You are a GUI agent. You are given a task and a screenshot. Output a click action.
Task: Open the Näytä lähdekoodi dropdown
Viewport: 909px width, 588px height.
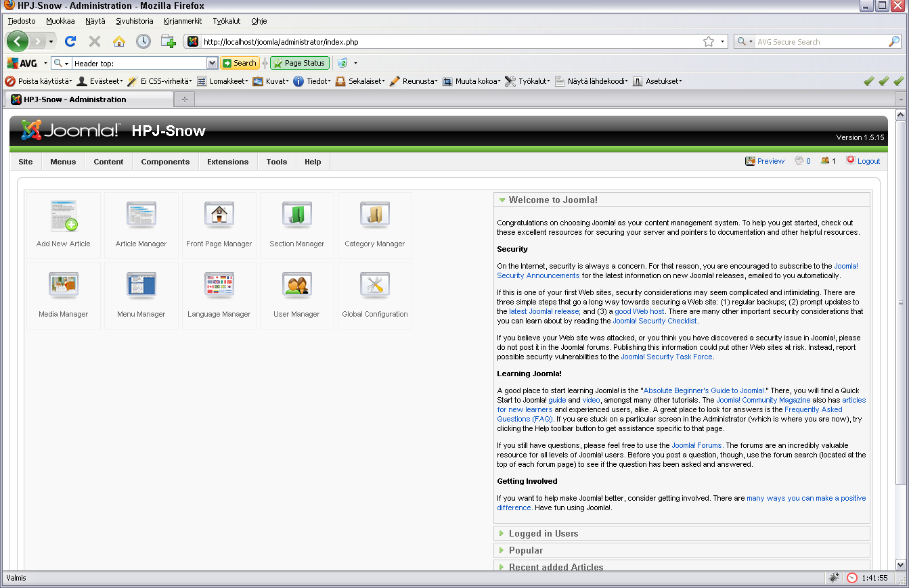[x=592, y=81]
